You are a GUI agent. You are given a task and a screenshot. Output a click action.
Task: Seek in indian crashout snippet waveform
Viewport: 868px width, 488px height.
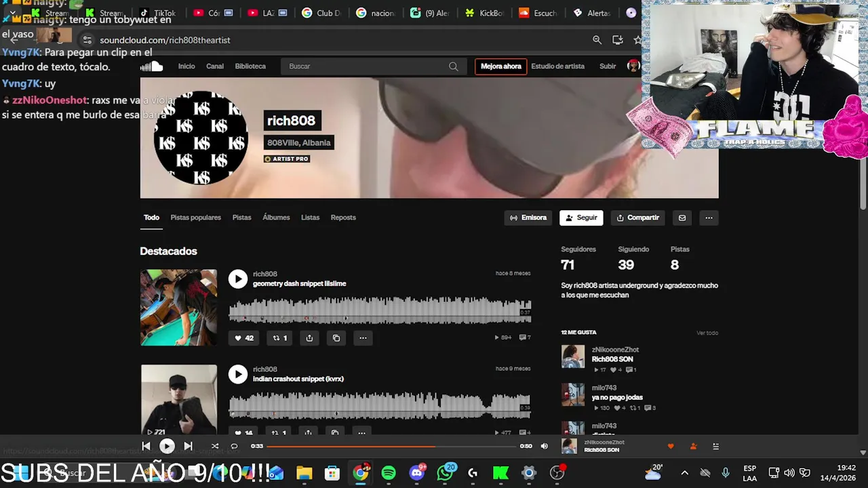(x=380, y=405)
